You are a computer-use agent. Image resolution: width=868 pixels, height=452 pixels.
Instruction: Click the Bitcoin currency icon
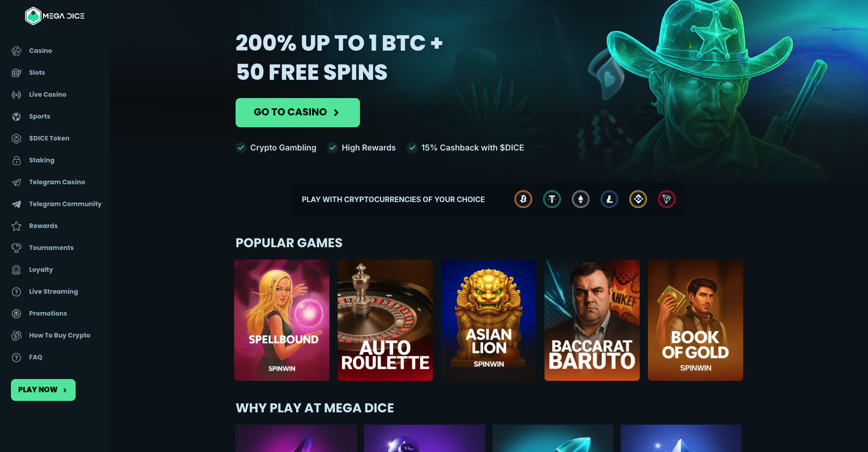(523, 199)
